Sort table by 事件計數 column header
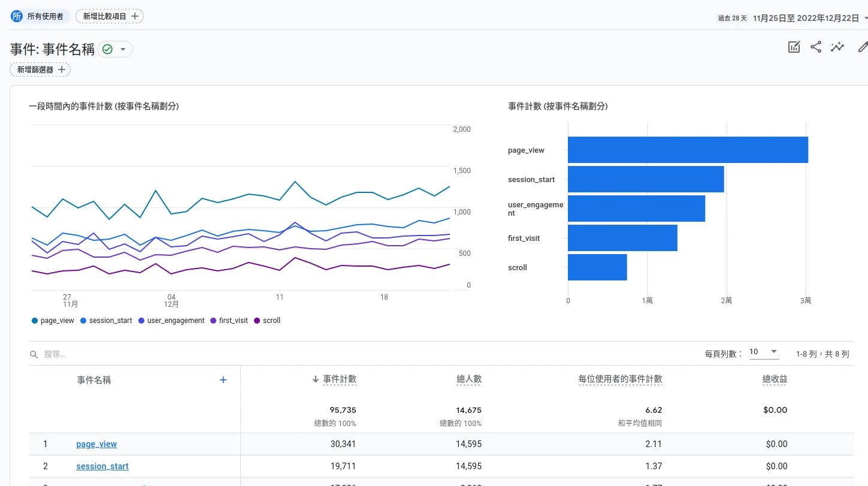The height and width of the screenshot is (486, 868). pyautogui.click(x=339, y=379)
